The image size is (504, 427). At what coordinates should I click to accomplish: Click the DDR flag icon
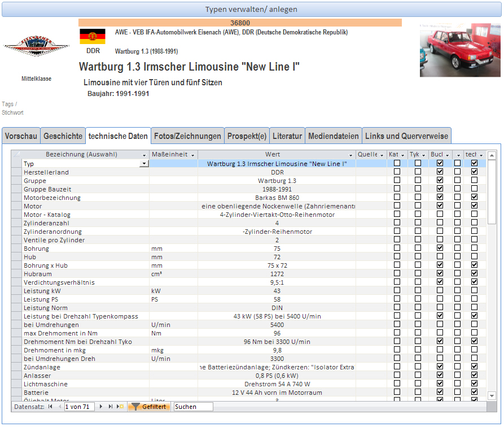click(93, 36)
